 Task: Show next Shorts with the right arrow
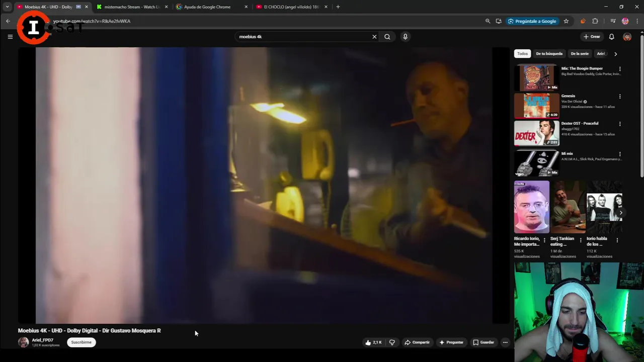pyautogui.click(x=621, y=213)
